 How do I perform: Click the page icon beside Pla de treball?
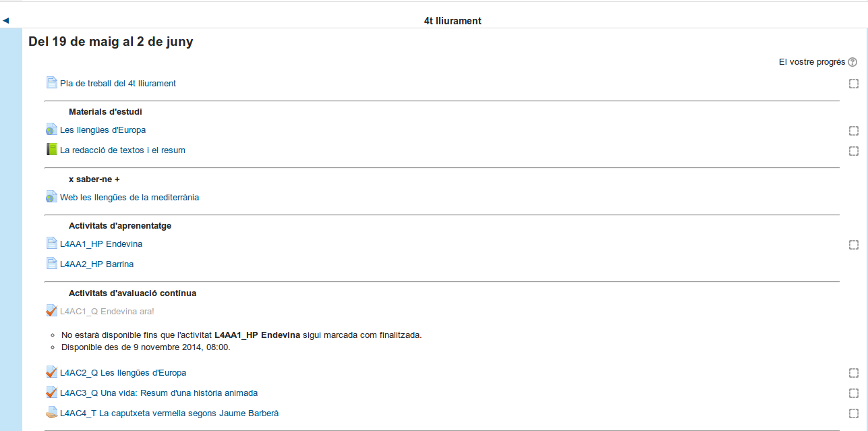(x=51, y=83)
